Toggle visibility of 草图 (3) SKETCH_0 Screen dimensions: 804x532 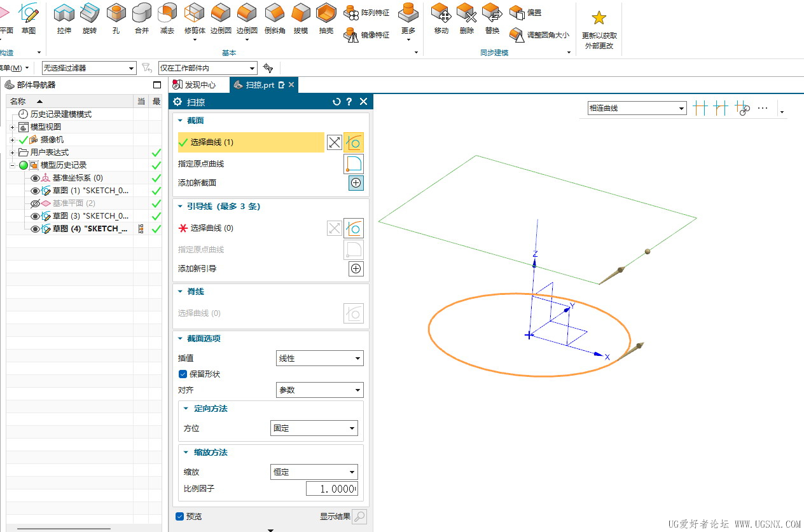pyautogui.click(x=35, y=216)
